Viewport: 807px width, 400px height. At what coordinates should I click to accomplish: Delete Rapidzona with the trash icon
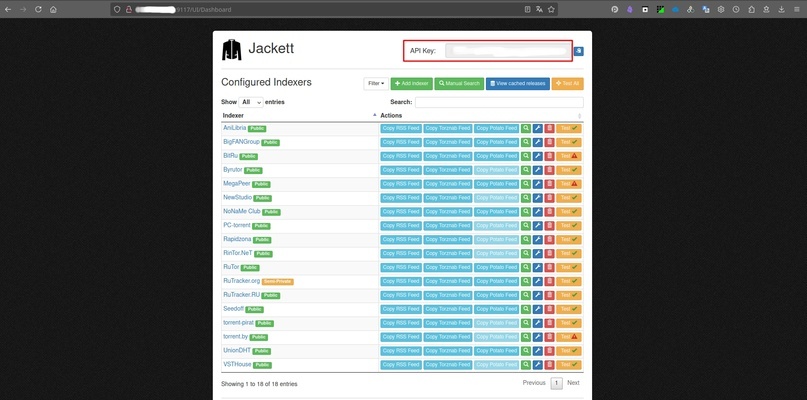(549, 239)
